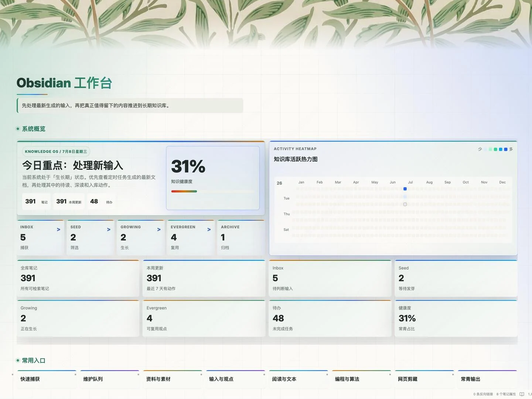Open the Inbox 待判断输入 stat card
Viewport: 532px width, 399px height.
coord(330,278)
